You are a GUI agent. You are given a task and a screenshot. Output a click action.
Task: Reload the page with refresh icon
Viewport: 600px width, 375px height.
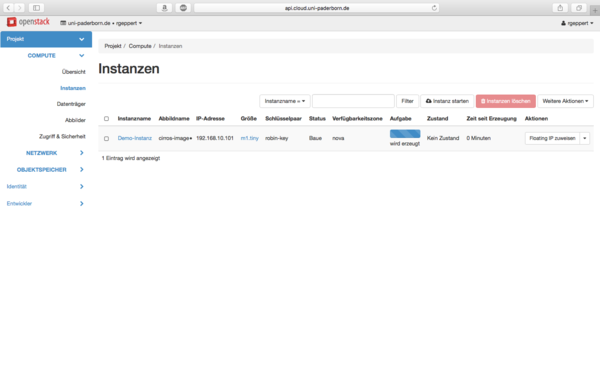tap(434, 8)
